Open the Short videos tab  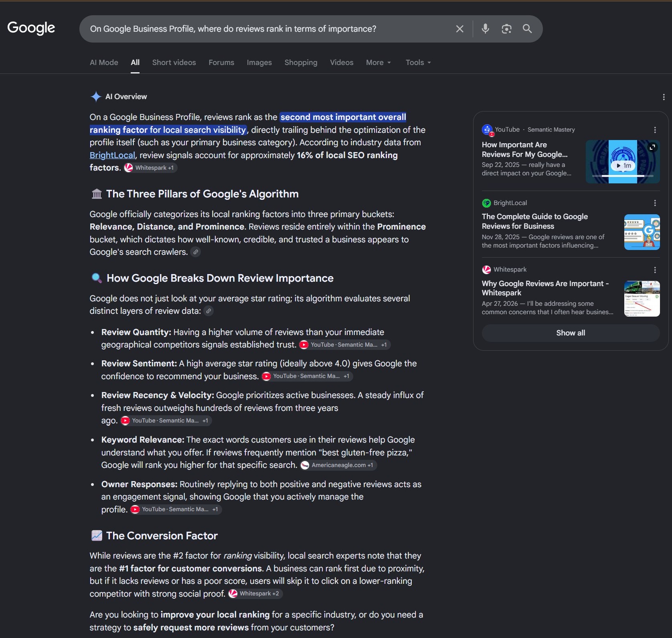[174, 63]
